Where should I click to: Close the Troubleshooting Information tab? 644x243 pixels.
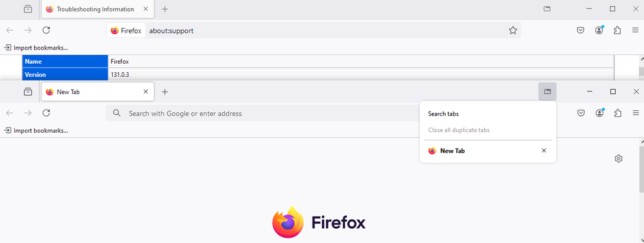click(x=146, y=9)
